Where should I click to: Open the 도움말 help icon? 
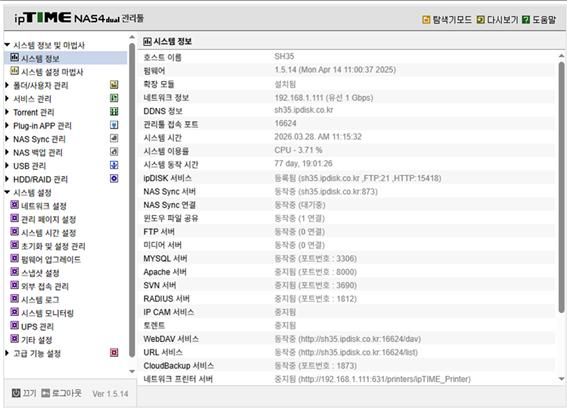click(x=526, y=20)
